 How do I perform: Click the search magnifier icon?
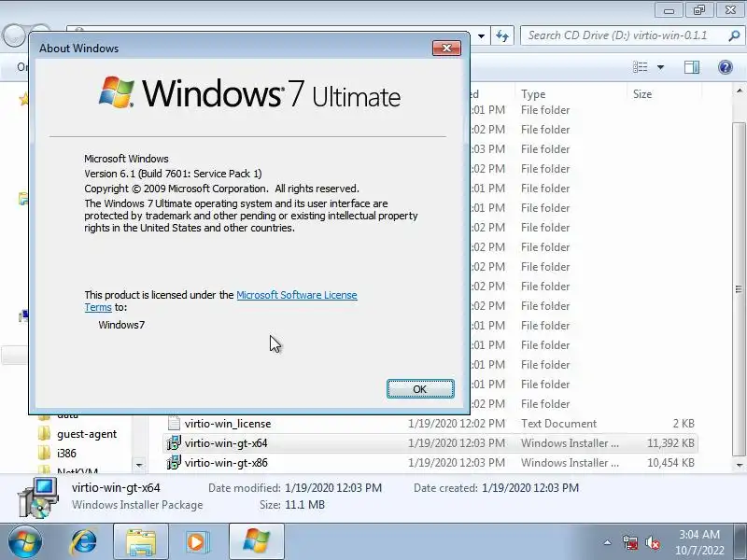click(x=734, y=35)
